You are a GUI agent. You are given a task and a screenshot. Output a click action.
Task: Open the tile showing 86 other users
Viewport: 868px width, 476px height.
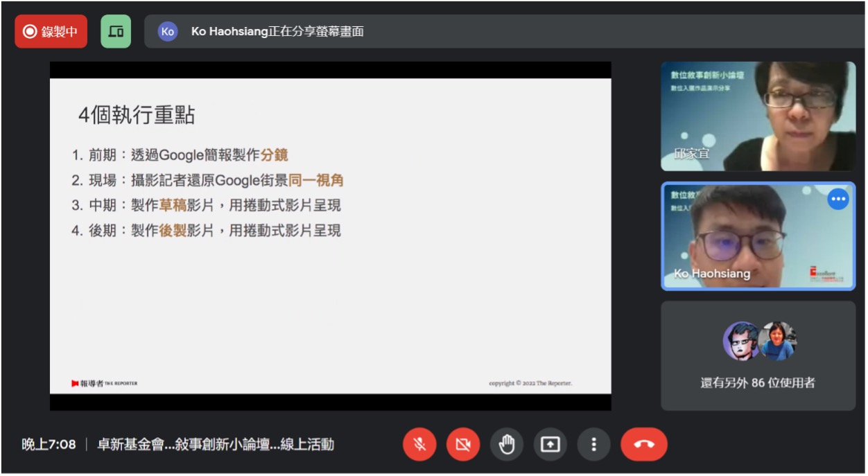(x=758, y=355)
